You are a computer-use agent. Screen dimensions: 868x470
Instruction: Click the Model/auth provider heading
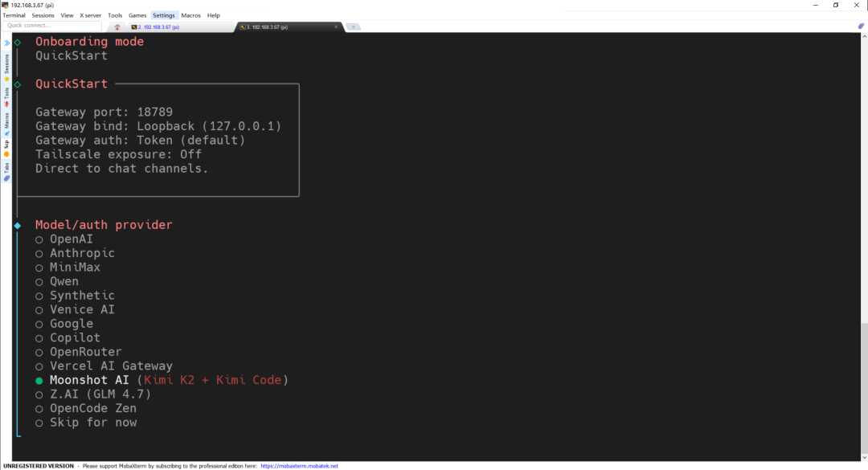click(104, 225)
